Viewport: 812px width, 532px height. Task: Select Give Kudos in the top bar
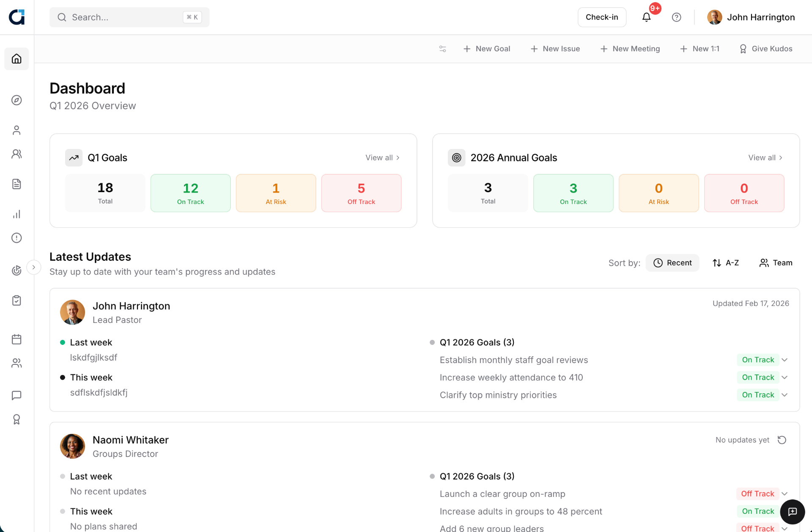pos(765,49)
